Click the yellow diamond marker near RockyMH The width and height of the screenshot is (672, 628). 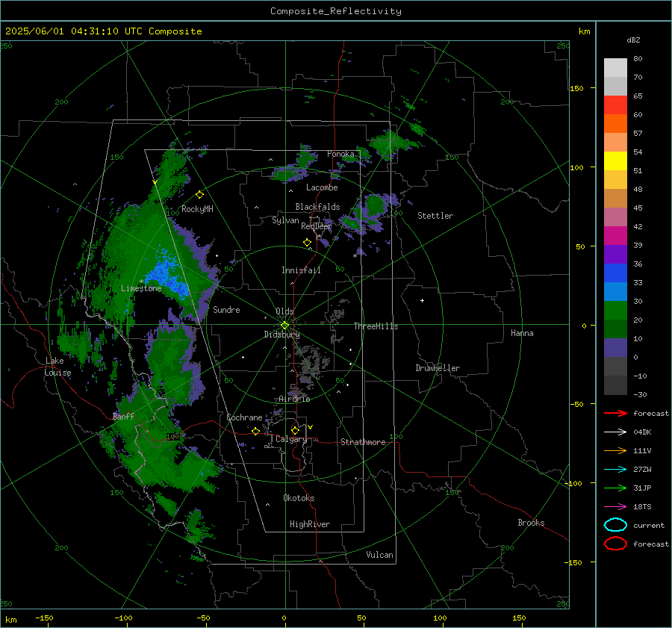click(199, 195)
